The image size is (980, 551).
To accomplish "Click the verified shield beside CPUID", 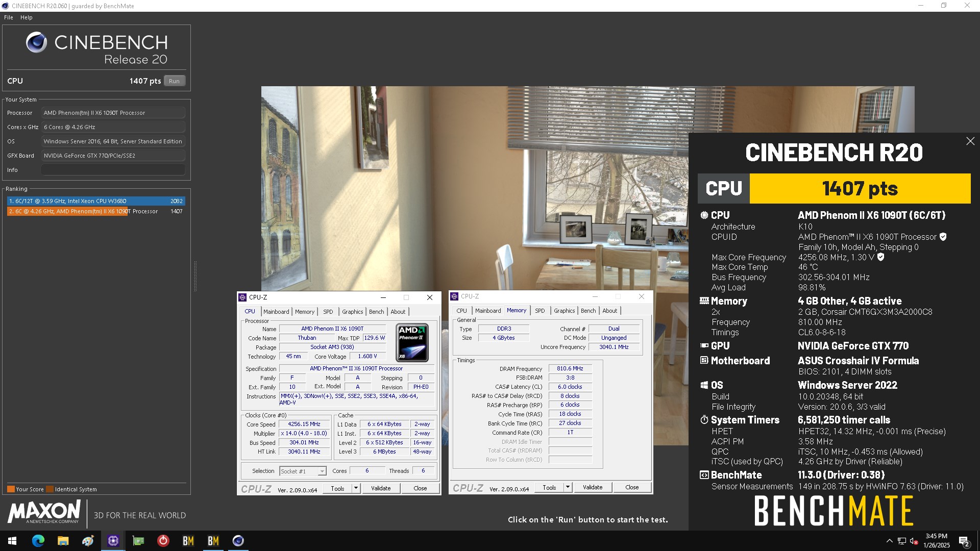I will pos(943,237).
